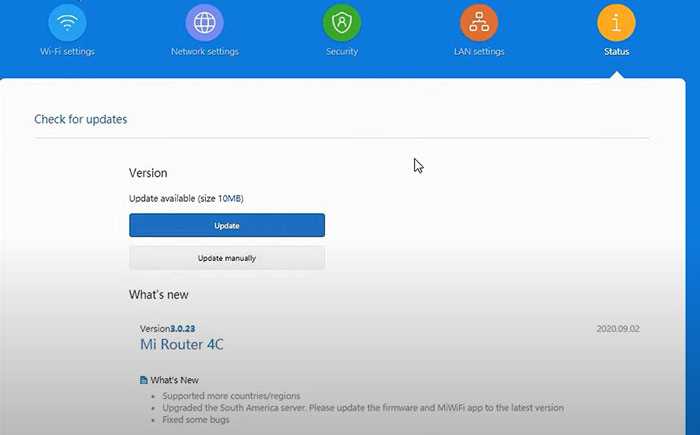Choose the Update manually button

point(227,258)
